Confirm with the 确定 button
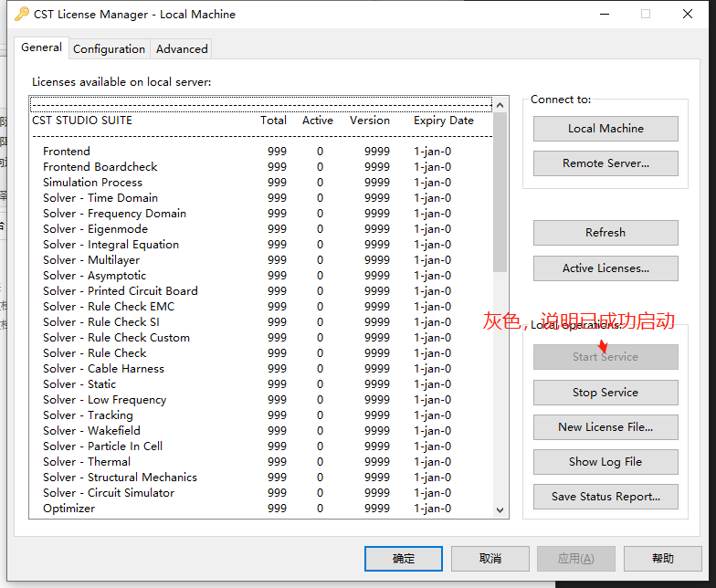Image resolution: width=716 pixels, height=588 pixels. (404, 559)
